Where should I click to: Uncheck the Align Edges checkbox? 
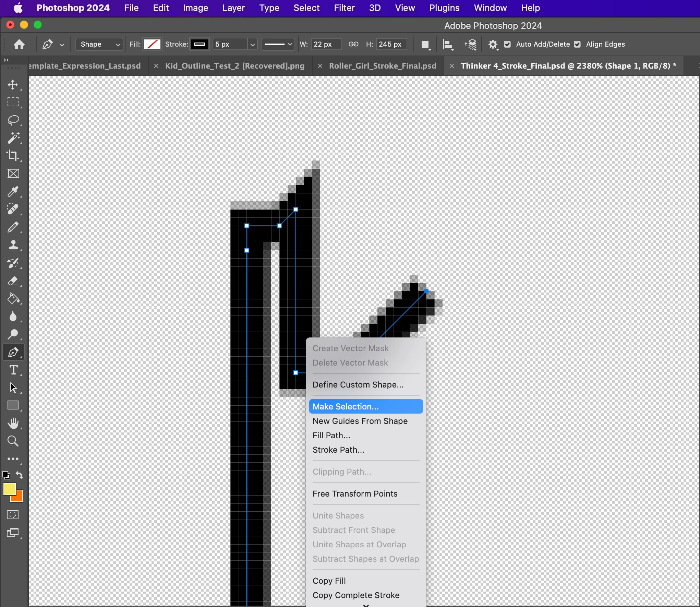[x=577, y=44]
